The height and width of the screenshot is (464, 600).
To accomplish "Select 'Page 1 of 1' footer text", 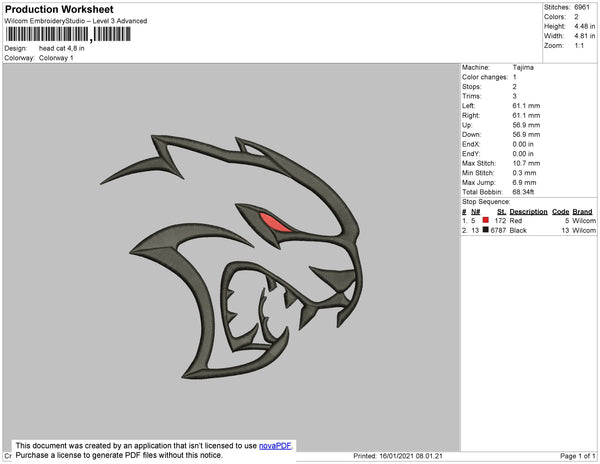I will (578, 456).
